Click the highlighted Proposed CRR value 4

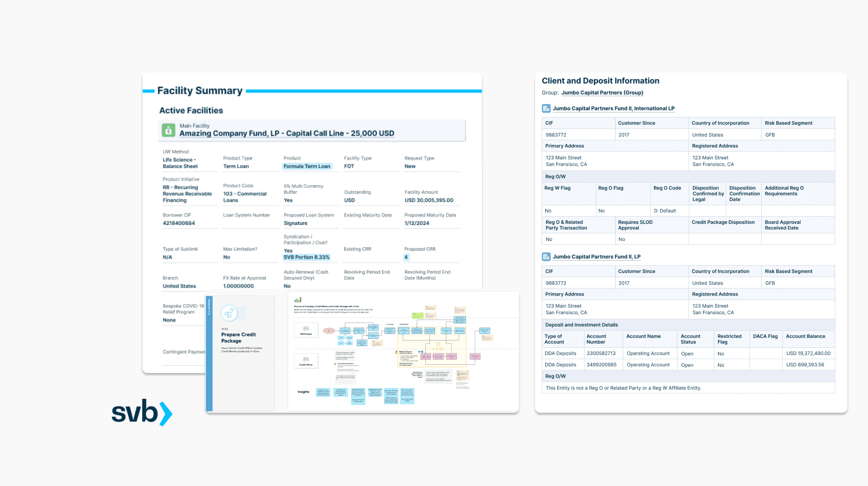(x=406, y=257)
